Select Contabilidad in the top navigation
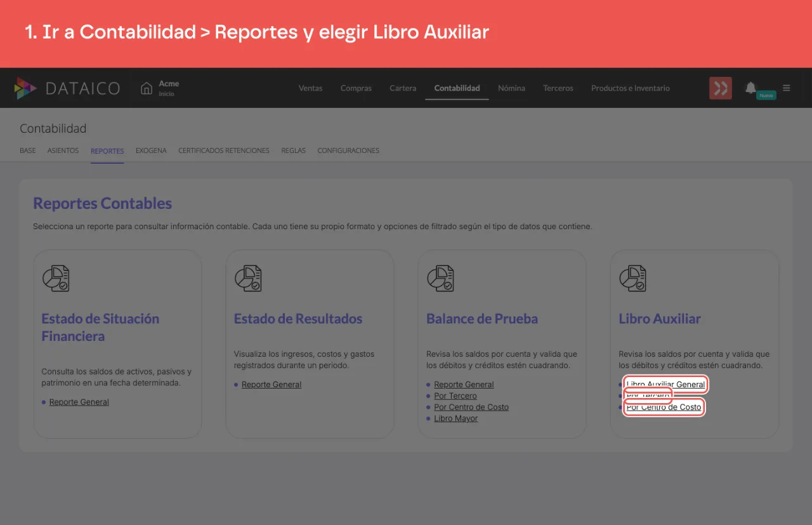Viewport: 812px width, 525px height. (457, 88)
